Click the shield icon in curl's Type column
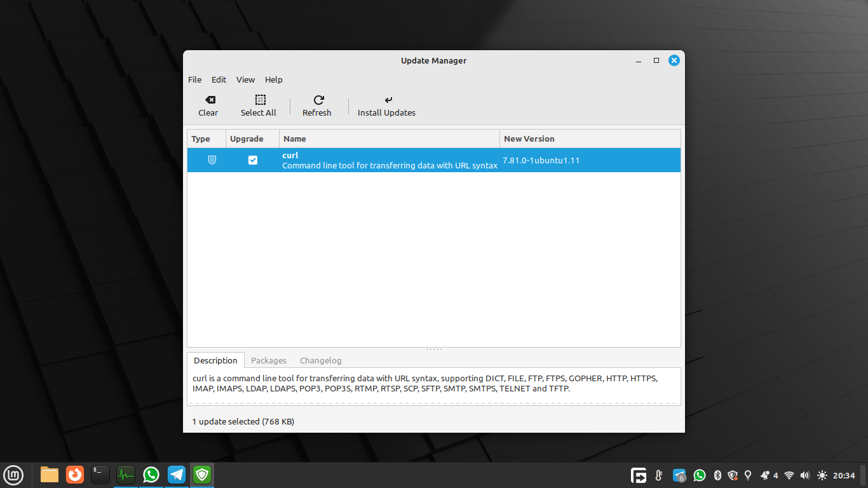This screenshot has width=868, height=488. click(212, 160)
